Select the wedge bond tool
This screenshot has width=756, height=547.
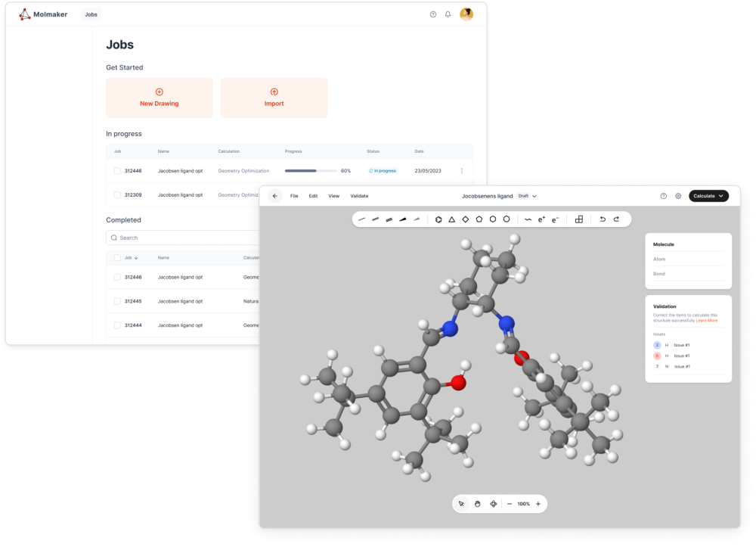pos(403,219)
